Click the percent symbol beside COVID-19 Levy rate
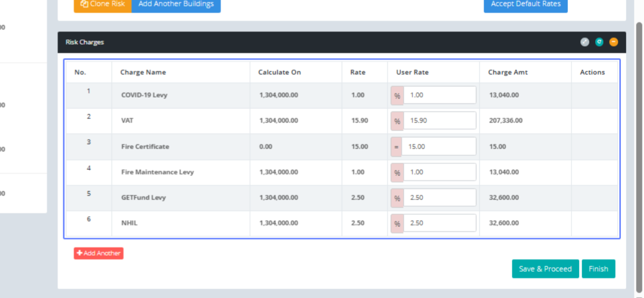The image size is (644, 298). [x=397, y=95]
